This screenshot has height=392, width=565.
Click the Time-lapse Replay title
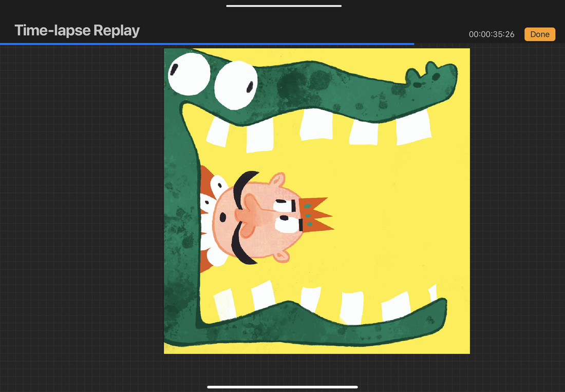pos(77,31)
